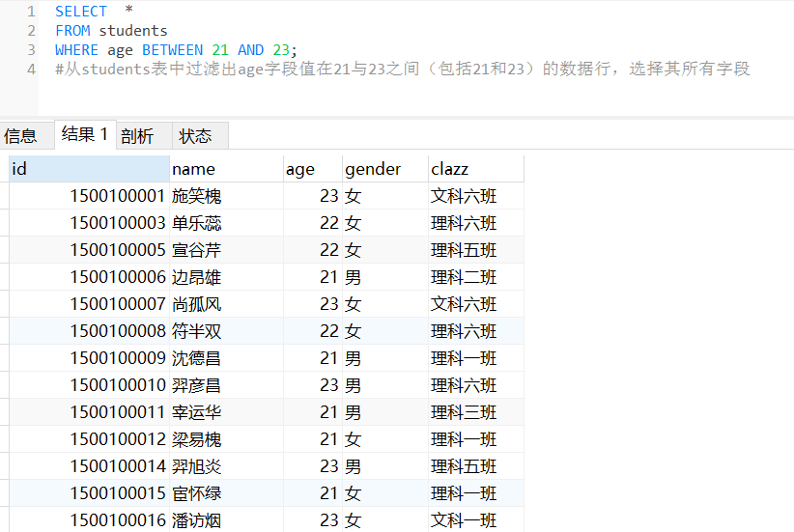Select gender cell in 梁易槐 row
794x532 pixels.
(384, 439)
